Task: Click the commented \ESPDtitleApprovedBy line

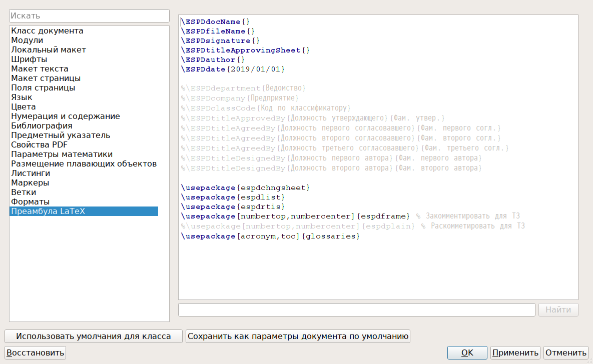Action: pyautogui.click(x=313, y=118)
